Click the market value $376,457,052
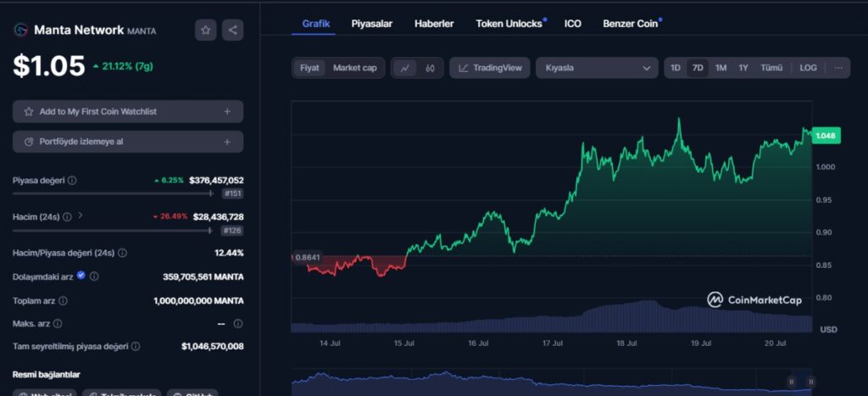The image size is (868, 396). pyautogui.click(x=216, y=181)
